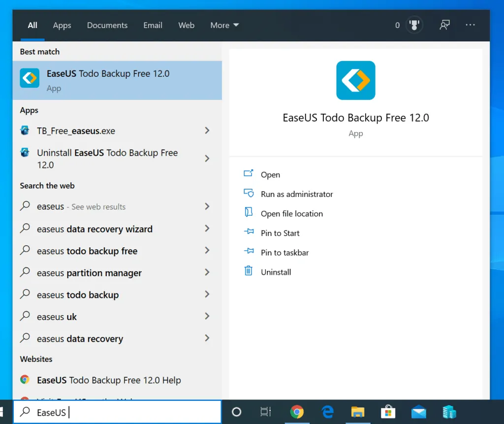Switch to the Apps search tab
The width and height of the screenshot is (504, 424).
pyautogui.click(x=62, y=25)
